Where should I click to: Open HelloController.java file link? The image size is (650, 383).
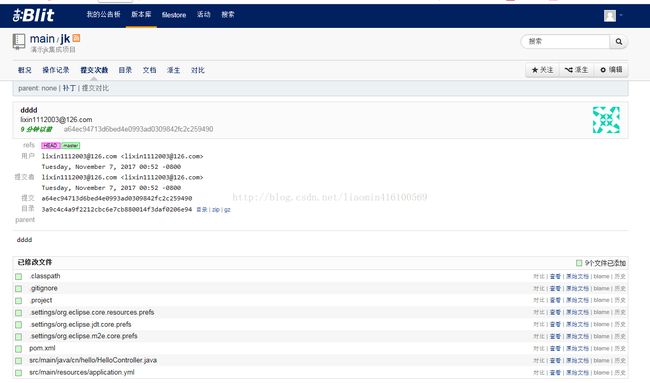tap(93, 360)
